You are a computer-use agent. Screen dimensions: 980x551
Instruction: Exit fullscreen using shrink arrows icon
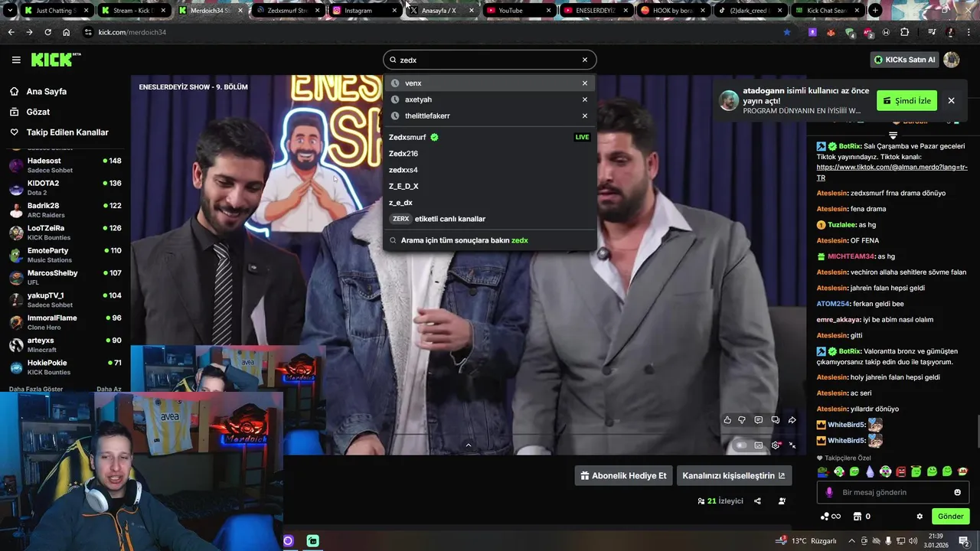tap(792, 445)
